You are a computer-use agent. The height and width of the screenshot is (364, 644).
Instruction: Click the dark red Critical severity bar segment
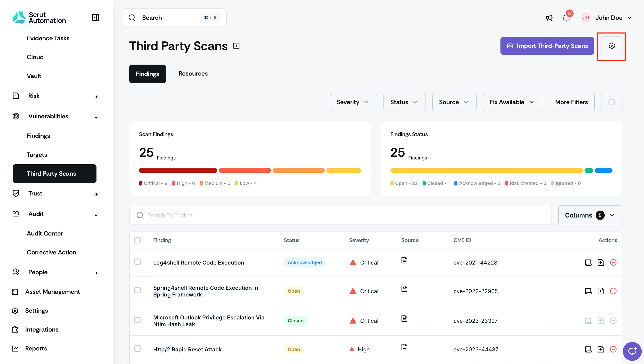pos(178,171)
